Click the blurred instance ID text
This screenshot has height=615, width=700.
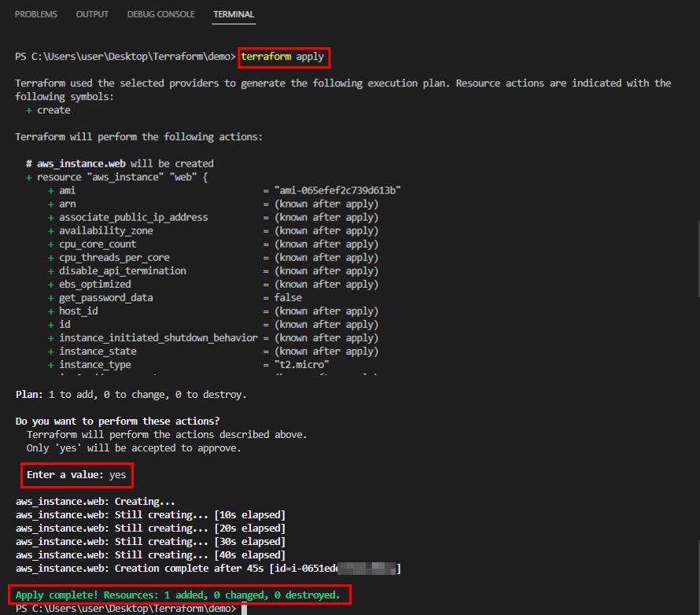370,568
